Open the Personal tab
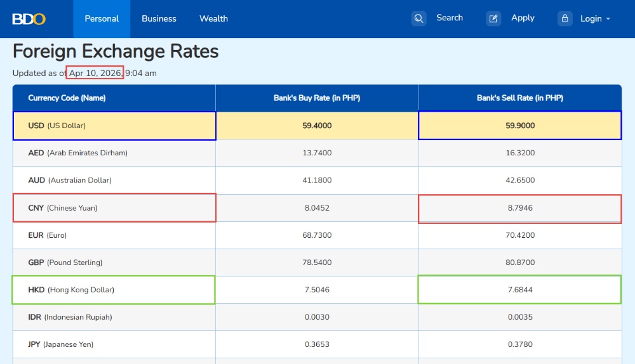This screenshot has height=364, width=635. (102, 18)
